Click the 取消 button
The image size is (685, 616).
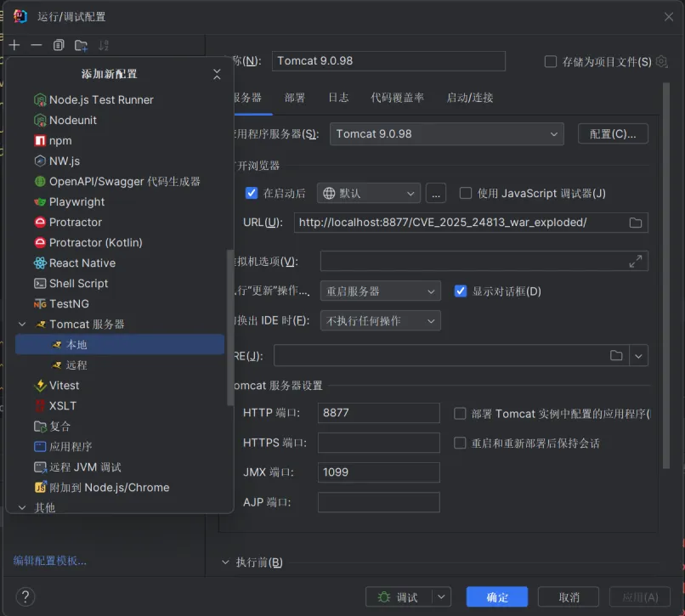coord(569,596)
